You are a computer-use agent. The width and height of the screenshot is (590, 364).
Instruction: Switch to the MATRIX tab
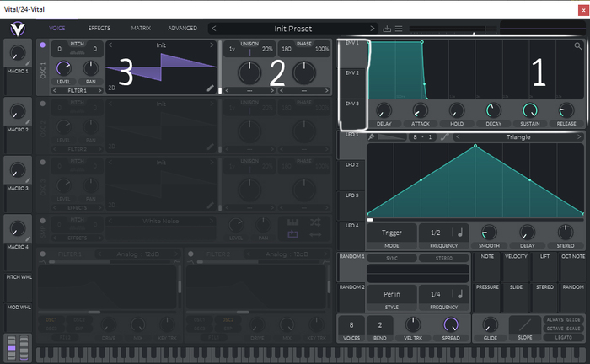coord(141,29)
